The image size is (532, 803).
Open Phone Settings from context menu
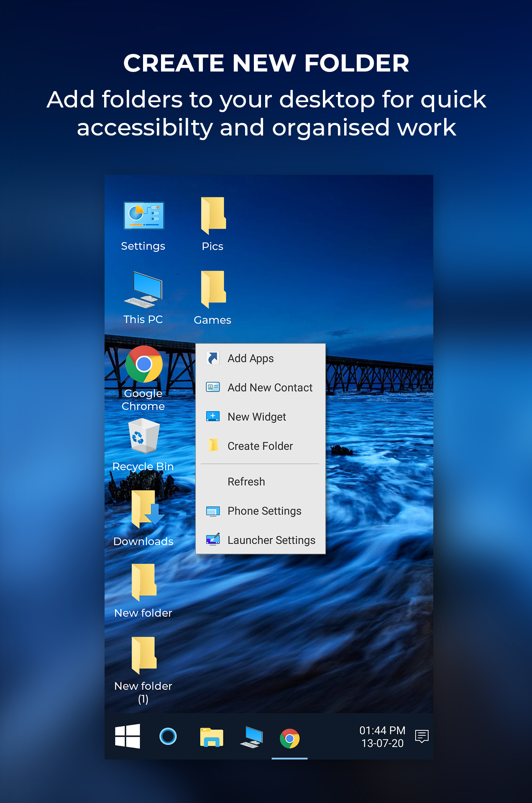(x=264, y=511)
